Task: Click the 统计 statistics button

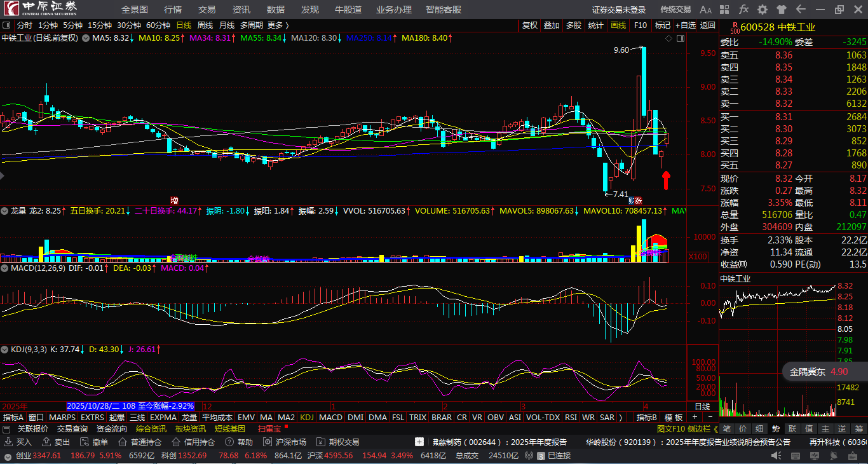Action: pyautogui.click(x=595, y=25)
